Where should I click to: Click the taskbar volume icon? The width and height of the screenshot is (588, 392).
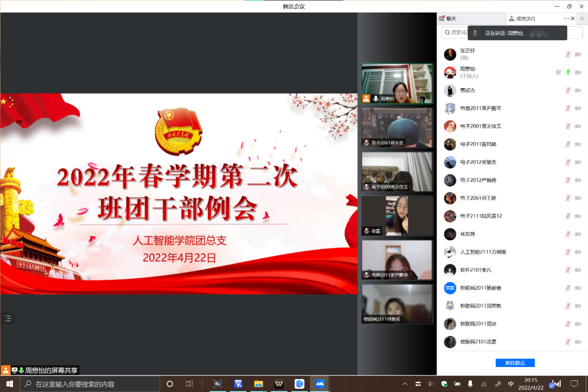431,384
